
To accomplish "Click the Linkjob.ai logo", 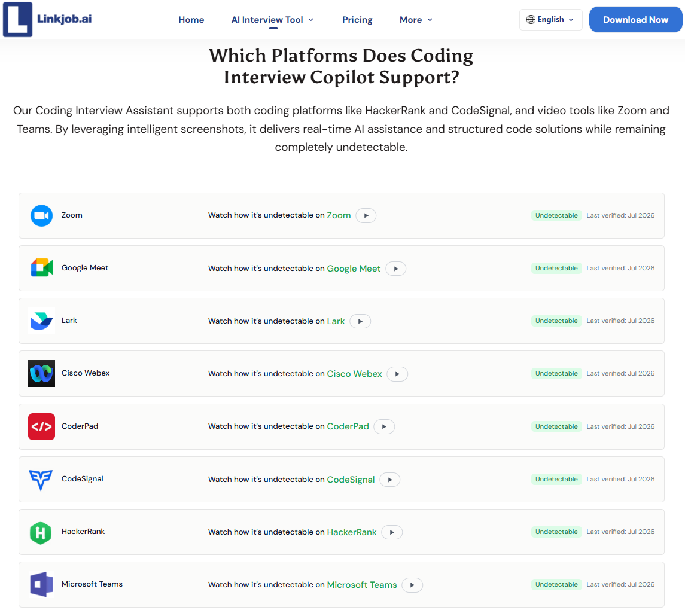I will [47, 20].
